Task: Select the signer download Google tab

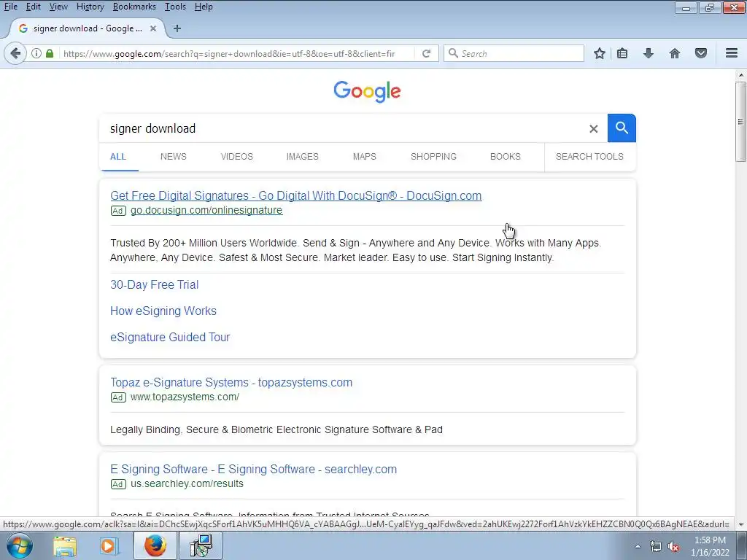Action: pos(88,28)
